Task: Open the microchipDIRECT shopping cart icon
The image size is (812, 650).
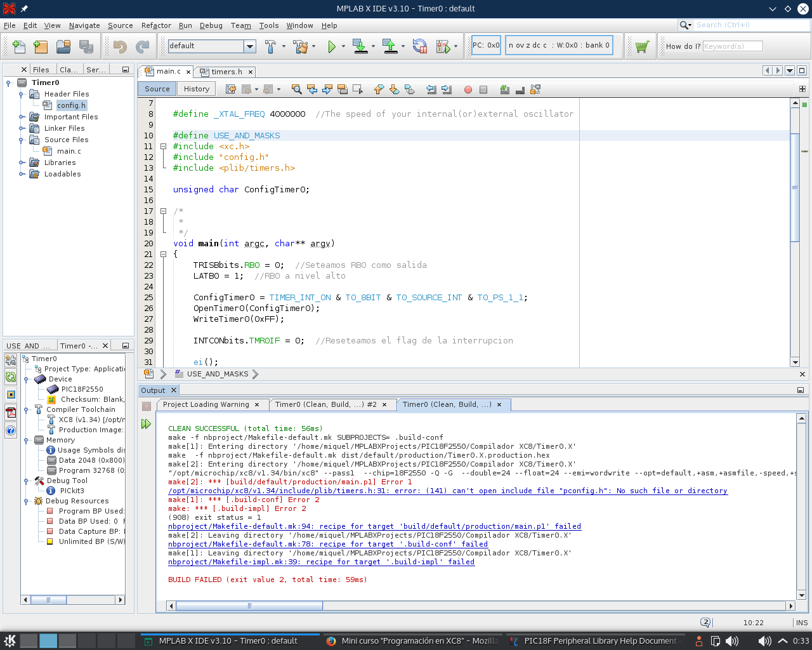Action: pyautogui.click(x=641, y=46)
